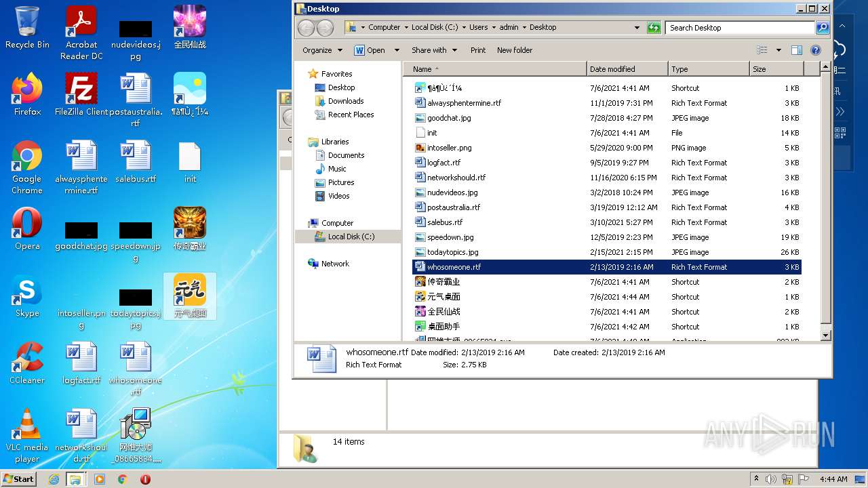Select the 传奇霸业 desktop shortcut
This screenshot has height=488, width=868.
click(190, 229)
